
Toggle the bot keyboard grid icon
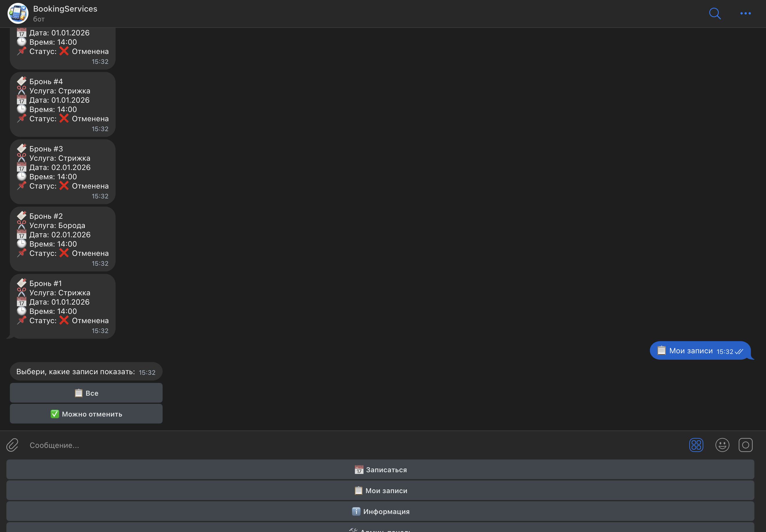click(696, 445)
